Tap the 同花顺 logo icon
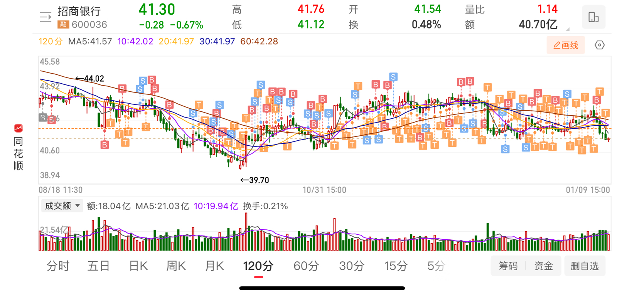 tap(18, 128)
